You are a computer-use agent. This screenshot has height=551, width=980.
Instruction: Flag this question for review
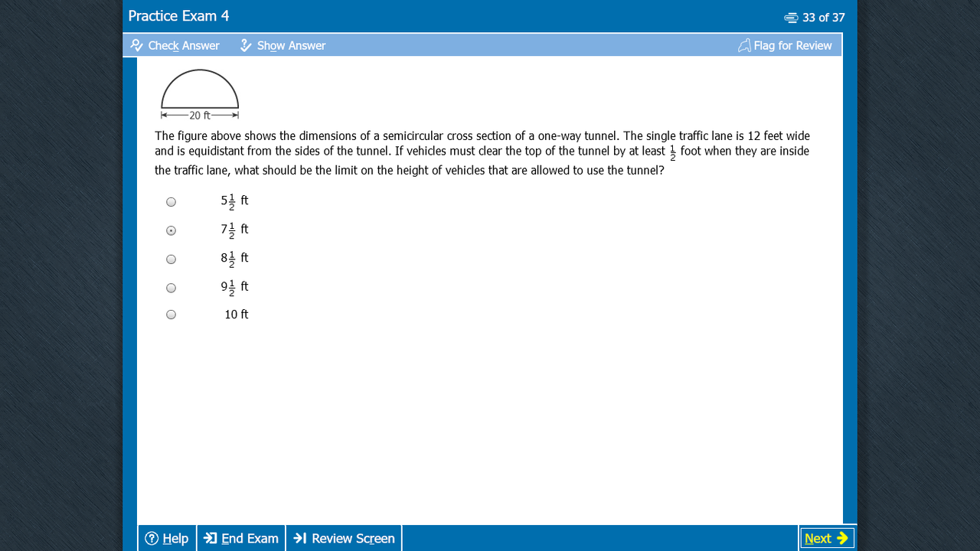click(785, 46)
